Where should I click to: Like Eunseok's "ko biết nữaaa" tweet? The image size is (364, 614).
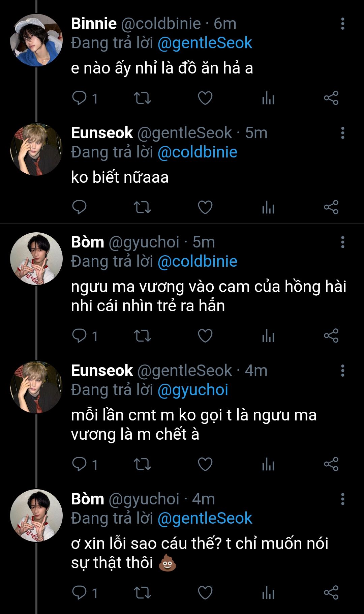pos(205,207)
